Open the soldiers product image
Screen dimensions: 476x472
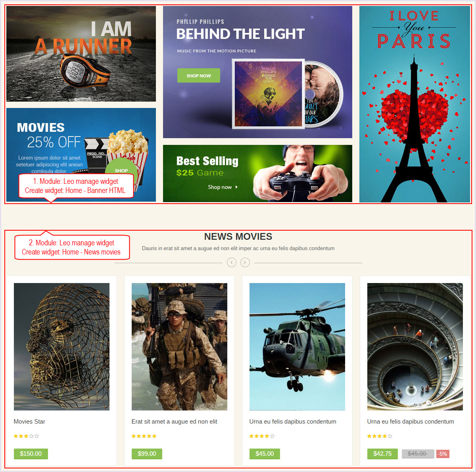[x=179, y=347]
